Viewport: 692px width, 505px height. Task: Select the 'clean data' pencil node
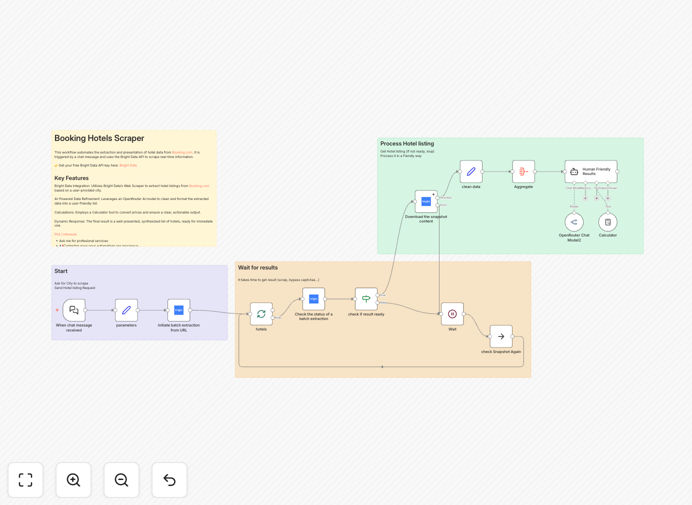pos(471,172)
